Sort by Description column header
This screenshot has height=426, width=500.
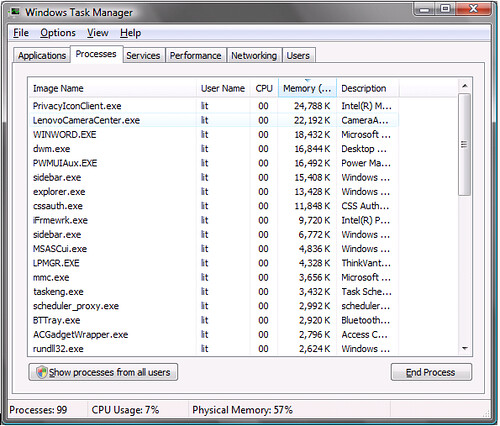368,88
